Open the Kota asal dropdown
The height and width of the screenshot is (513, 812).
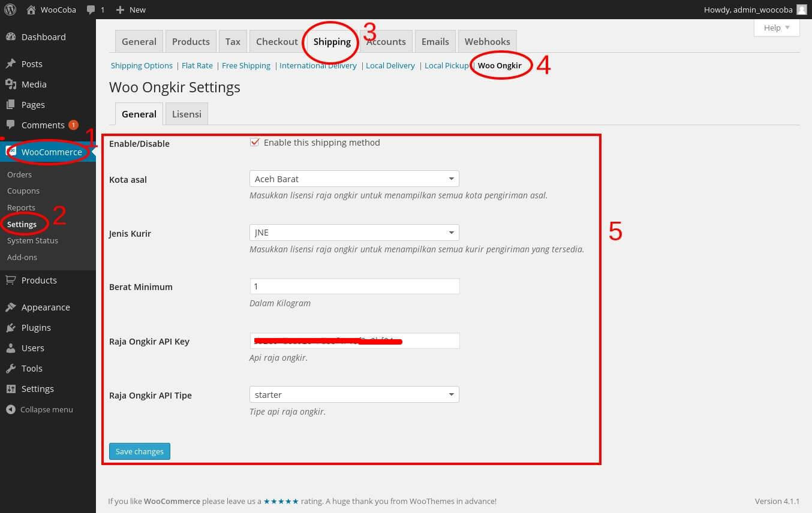354,179
